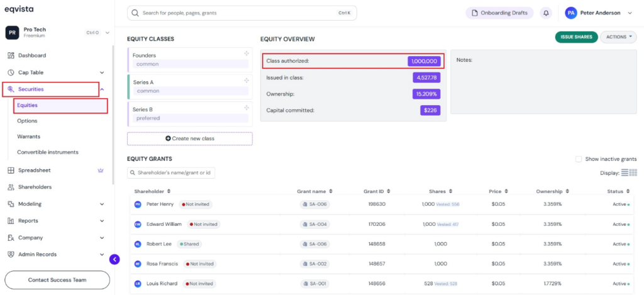The image size is (644, 295).
Task: Go to Dashboard page
Action: pyautogui.click(x=32, y=55)
